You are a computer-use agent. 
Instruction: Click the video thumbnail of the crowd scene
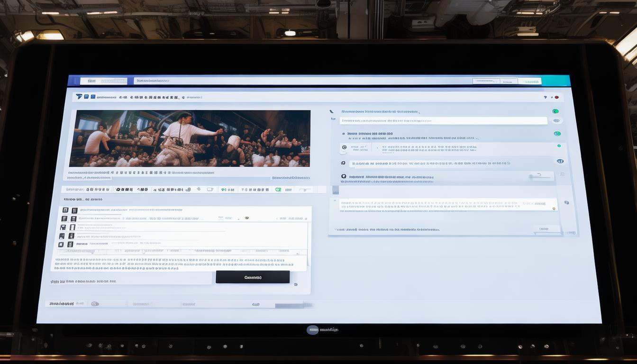coord(190,138)
